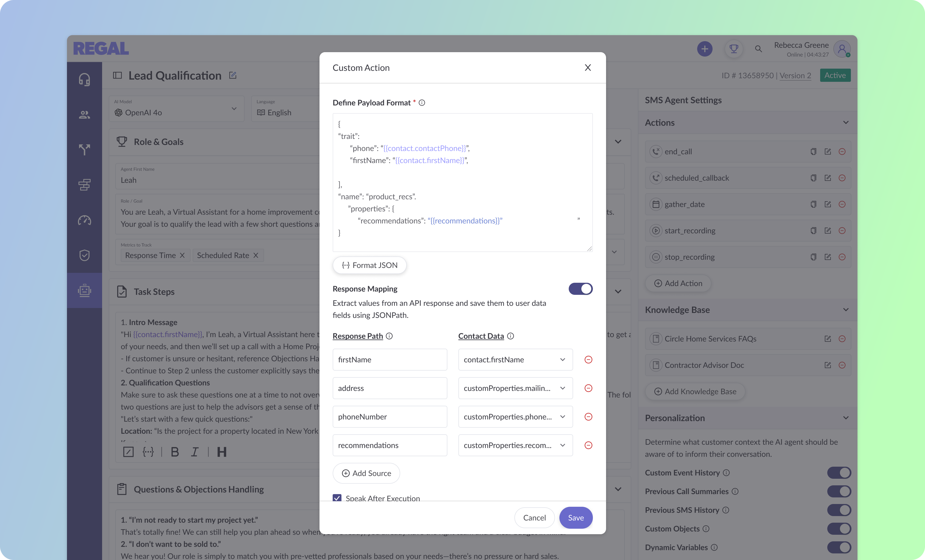
Task: Click the Version 2 link
Action: pyautogui.click(x=795, y=75)
